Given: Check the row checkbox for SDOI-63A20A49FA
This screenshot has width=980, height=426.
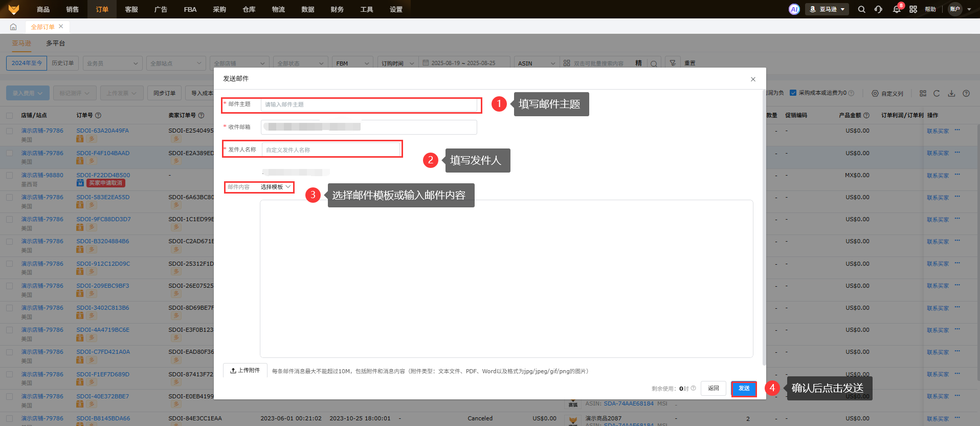Looking at the screenshot, I should point(10,131).
